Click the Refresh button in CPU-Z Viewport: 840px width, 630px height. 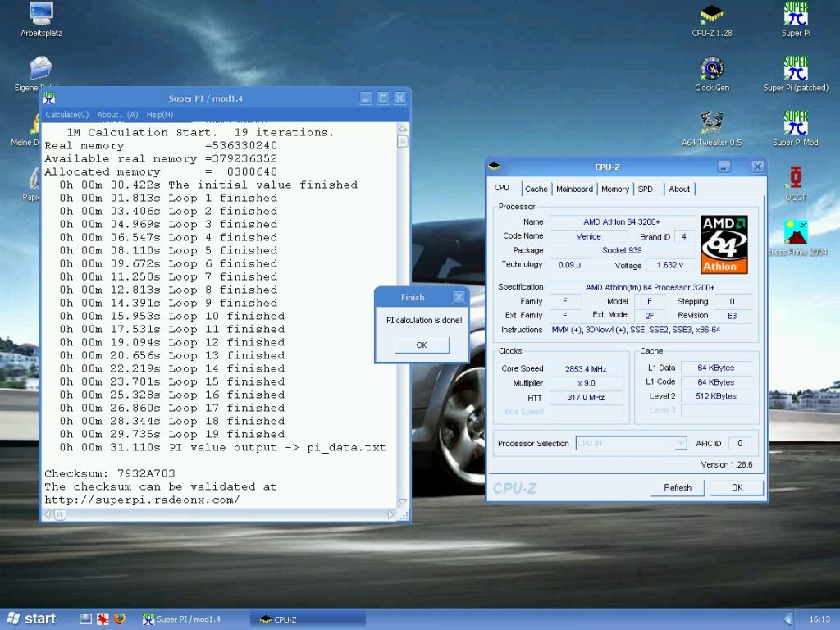[677, 487]
